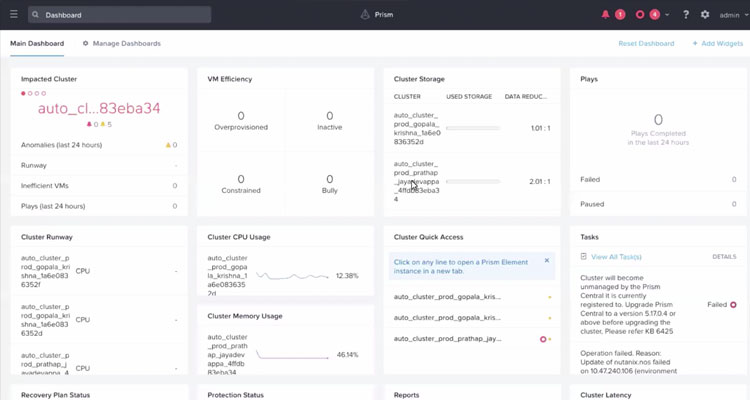Open alerts via the bell icon
750x400 pixels.
point(606,15)
